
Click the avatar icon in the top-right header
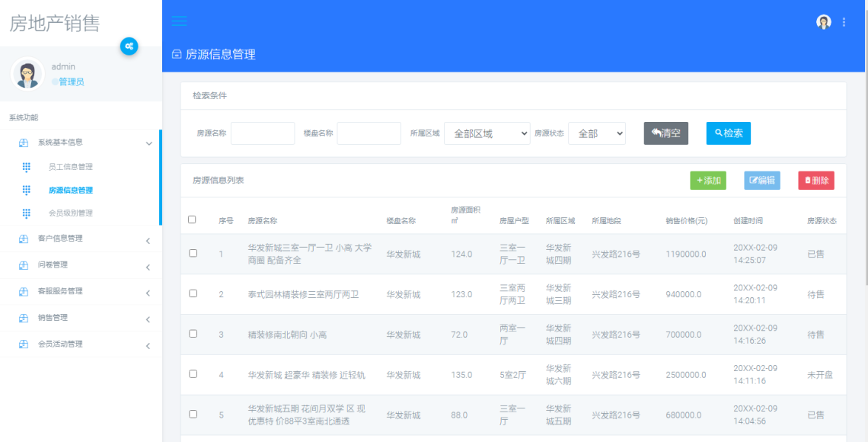click(x=823, y=22)
